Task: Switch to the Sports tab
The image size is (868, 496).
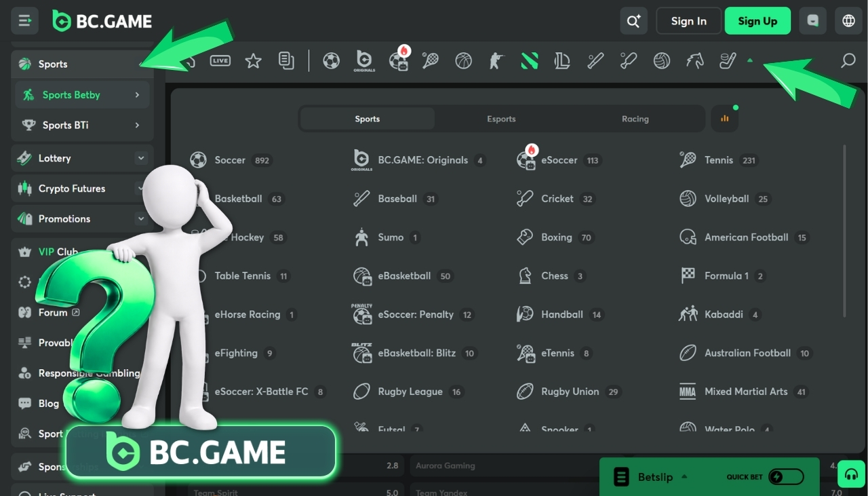Action: pyautogui.click(x=368, y=119)
